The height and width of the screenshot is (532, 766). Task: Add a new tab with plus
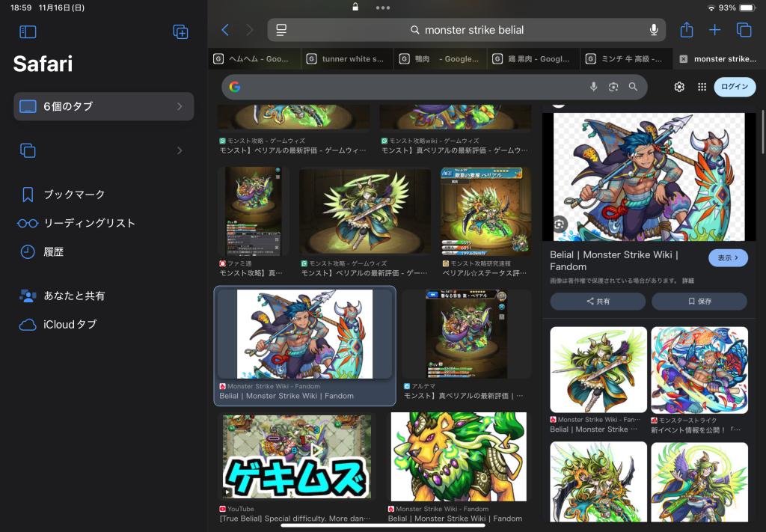coord(714,30)
